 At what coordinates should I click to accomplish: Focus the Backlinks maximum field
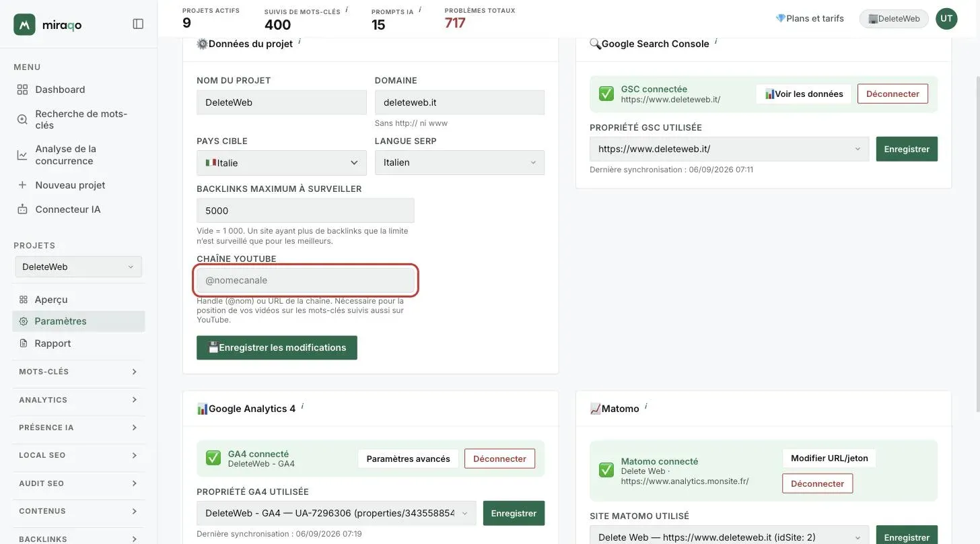click(x=306, y=211)
